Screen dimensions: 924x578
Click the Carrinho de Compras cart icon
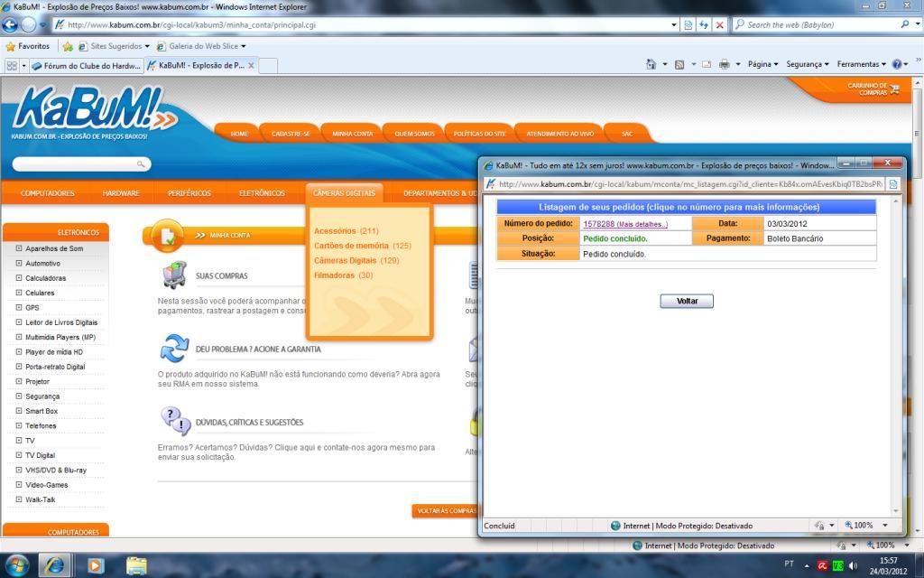[x=894, y=89]
